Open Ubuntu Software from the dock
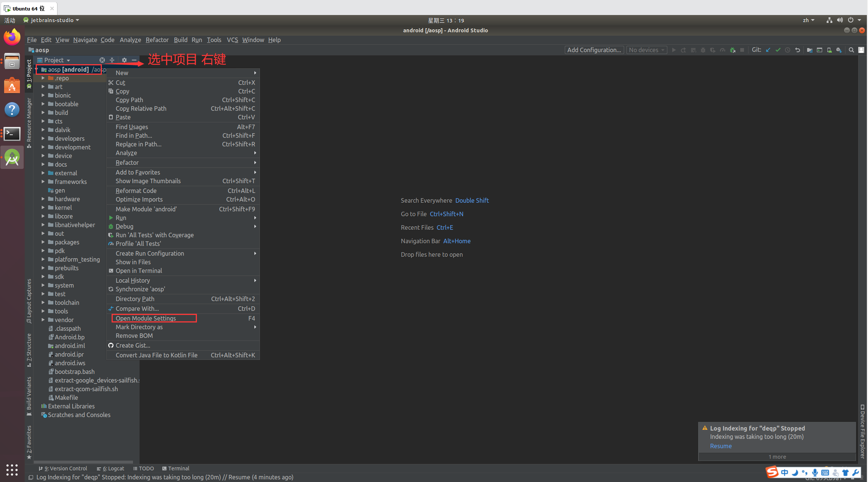This screenshot has width=868, height=482. (x=12, y=85)
